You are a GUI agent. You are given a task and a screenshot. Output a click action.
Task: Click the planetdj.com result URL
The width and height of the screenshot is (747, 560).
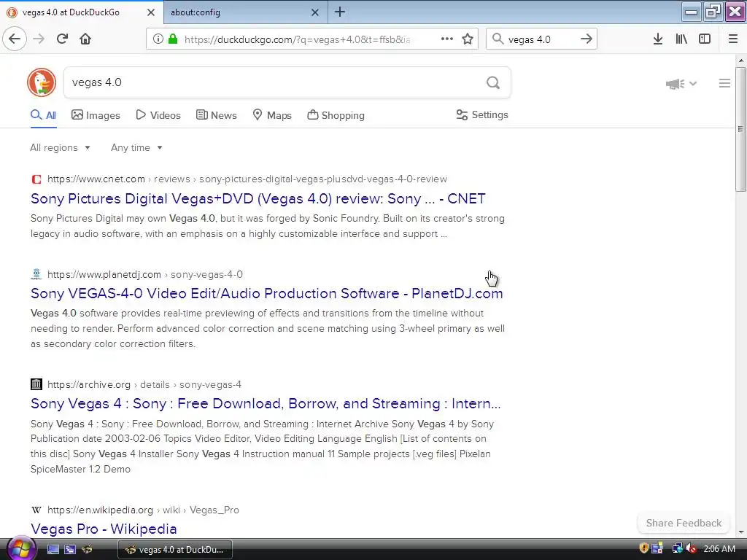[x=145, y=274]
